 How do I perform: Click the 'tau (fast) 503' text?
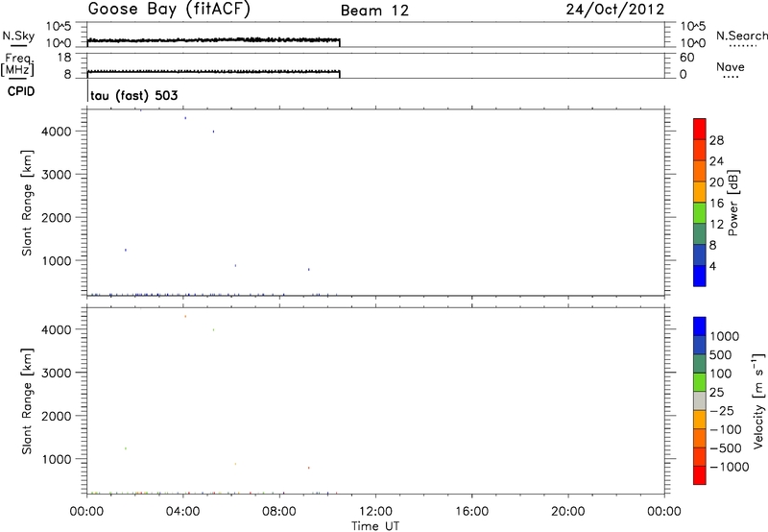coord(134,95)
